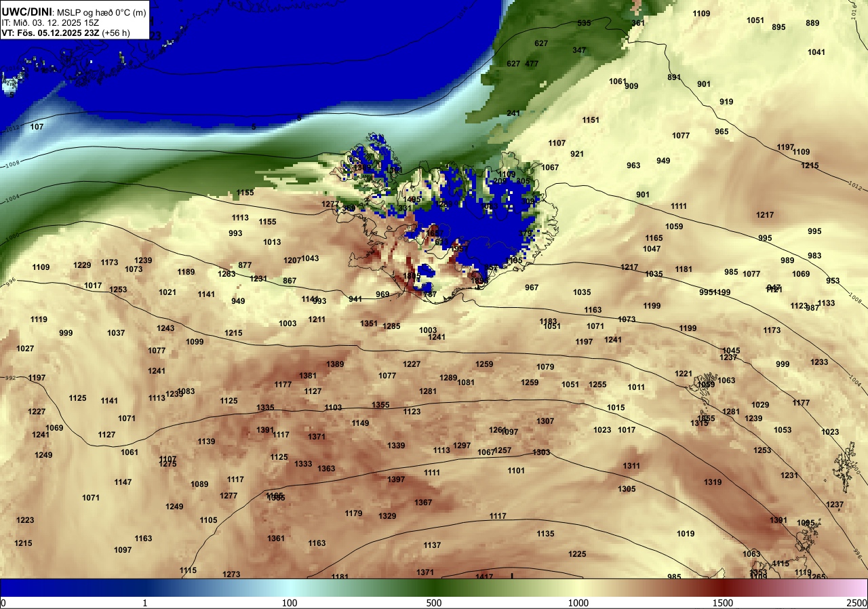This screenshot has height=609, width=868.
Task: Click the 1255 height value
Action: coord(597,385)
